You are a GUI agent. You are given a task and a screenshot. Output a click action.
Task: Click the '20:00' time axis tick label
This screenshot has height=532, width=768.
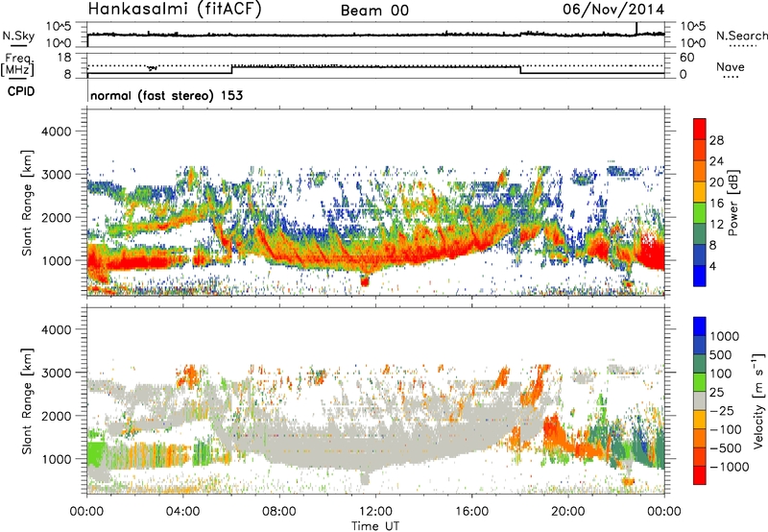(568, 512)
